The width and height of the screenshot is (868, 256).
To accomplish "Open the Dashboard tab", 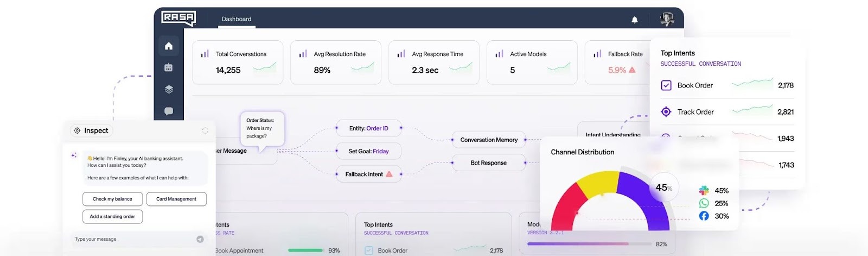I will click(x=237, y=19).
